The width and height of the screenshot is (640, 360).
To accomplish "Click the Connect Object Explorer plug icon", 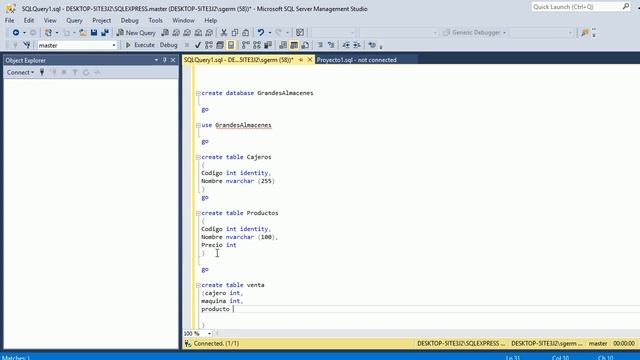I will point(42,72).
